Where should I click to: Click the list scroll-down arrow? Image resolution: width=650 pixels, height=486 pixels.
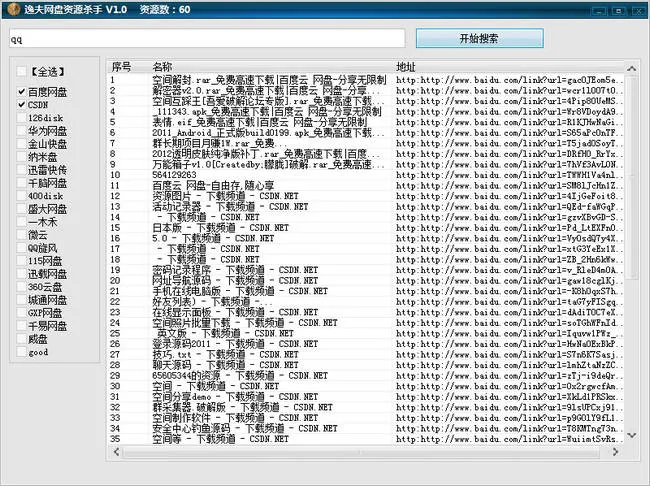631,435
